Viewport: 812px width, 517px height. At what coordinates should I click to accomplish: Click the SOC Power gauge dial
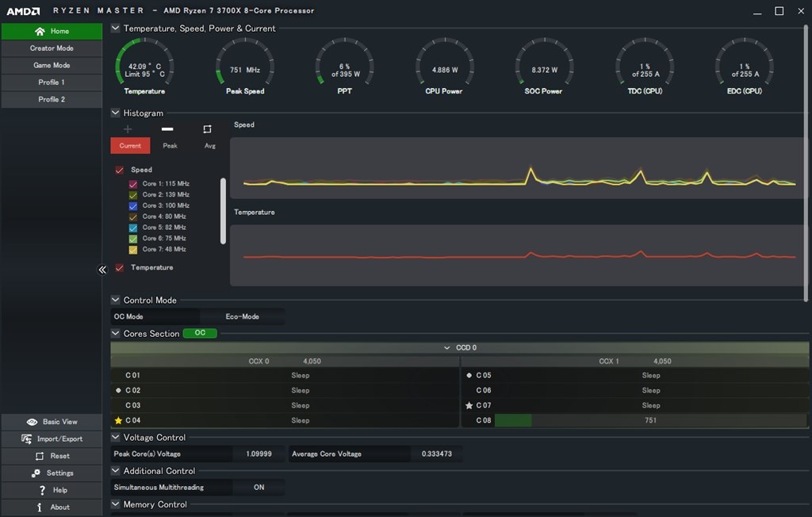tap(544, 61)
